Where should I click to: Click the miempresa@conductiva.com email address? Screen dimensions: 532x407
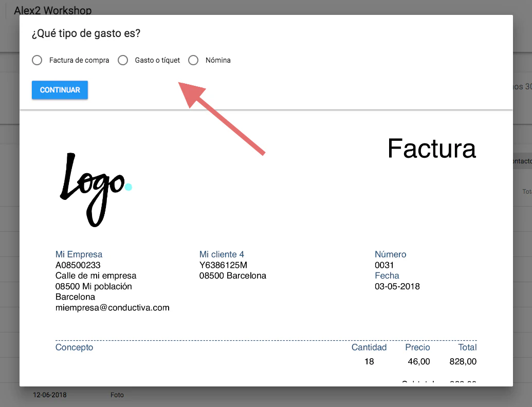[x=112, y=308]
